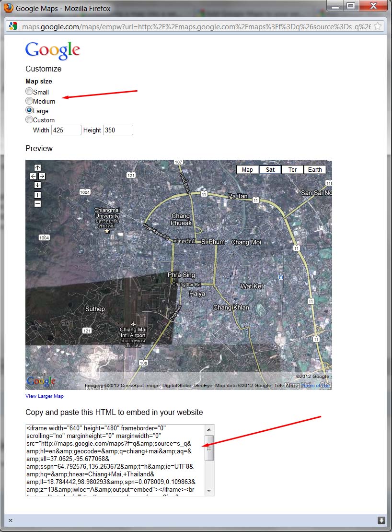This screenshot has height=532, width=392.
Task: Pan the preview map right
Action: pyautogui.click(x=42, y=177)
